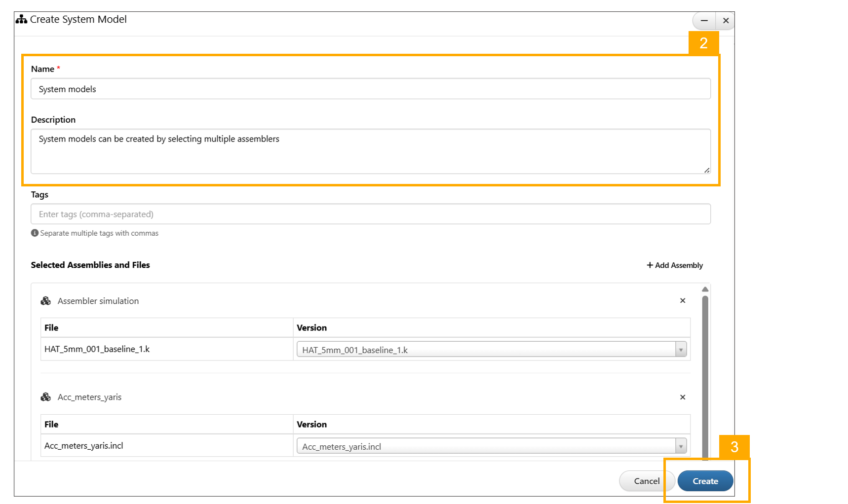Click Add Assembly link
Screen dimensions: 848x504
coord(675,265)
